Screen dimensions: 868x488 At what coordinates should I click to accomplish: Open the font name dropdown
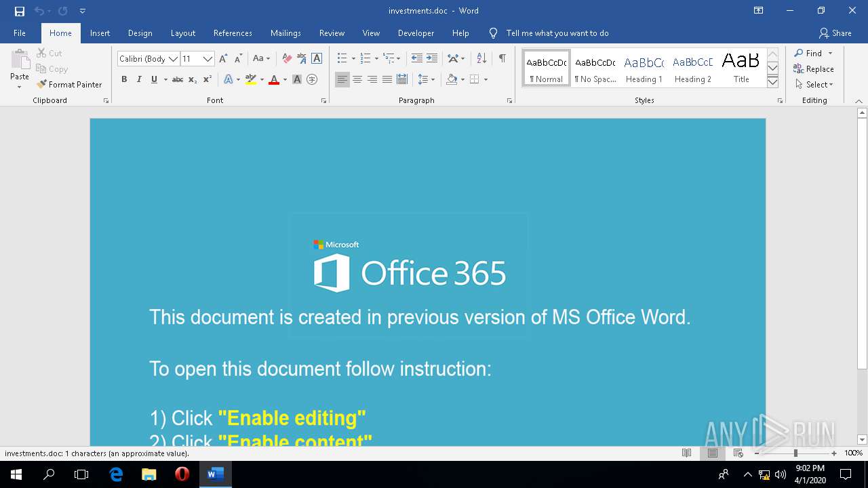pyautogui.click(x=173, y=59)
